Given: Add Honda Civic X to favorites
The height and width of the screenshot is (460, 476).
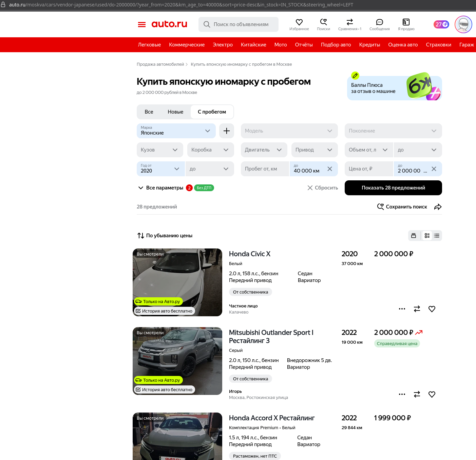Looking at the screenshot, I should tap(432, 309).
